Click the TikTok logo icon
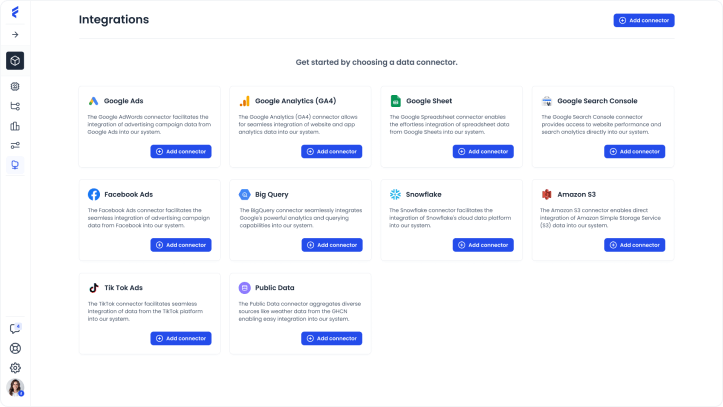 94,288
